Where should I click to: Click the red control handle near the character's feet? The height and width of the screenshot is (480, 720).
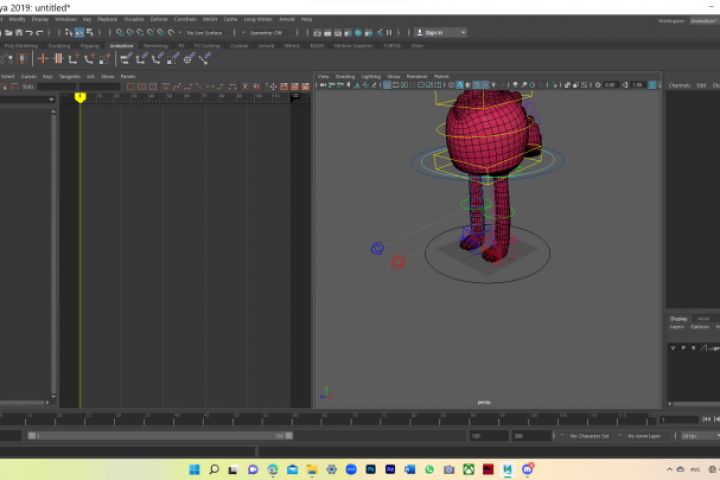(x=397, y=262)
